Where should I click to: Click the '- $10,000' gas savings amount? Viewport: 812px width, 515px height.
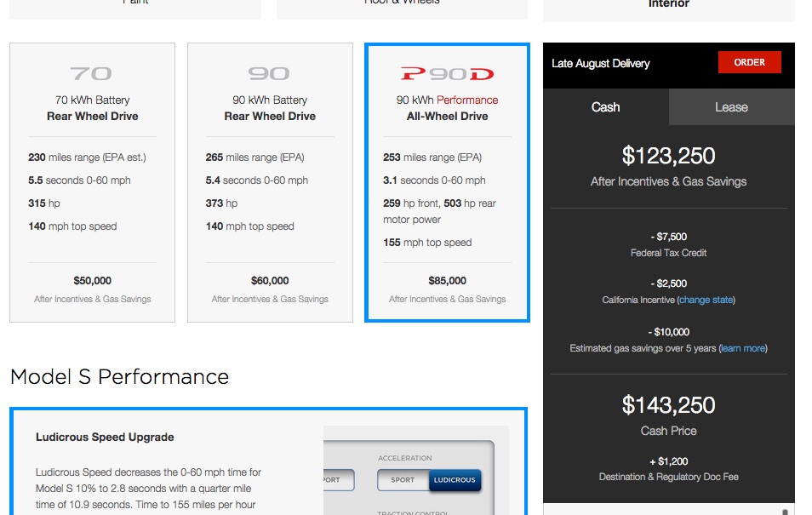pos(668,332)
